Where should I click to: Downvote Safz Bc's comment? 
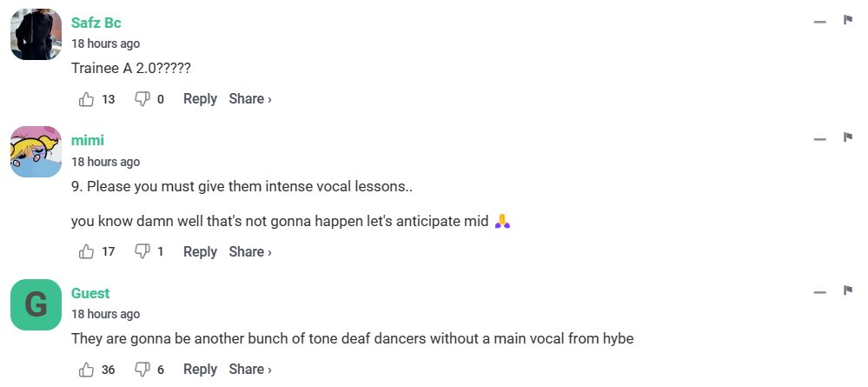[x=142, y=99]
